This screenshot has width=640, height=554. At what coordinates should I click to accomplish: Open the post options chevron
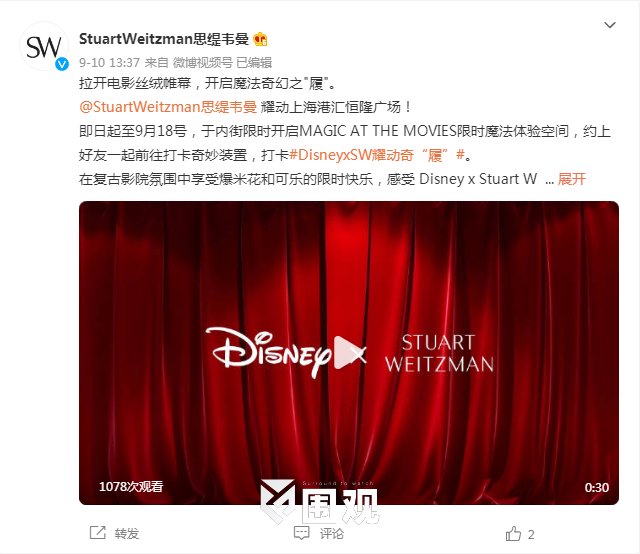610,25
